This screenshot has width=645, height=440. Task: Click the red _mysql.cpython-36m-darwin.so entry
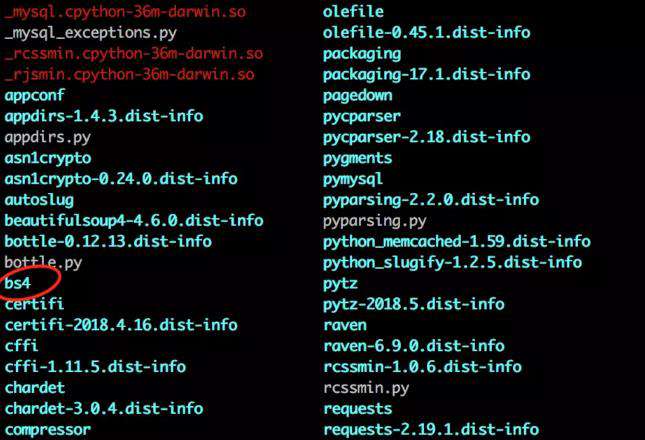(x=125, y=12)
